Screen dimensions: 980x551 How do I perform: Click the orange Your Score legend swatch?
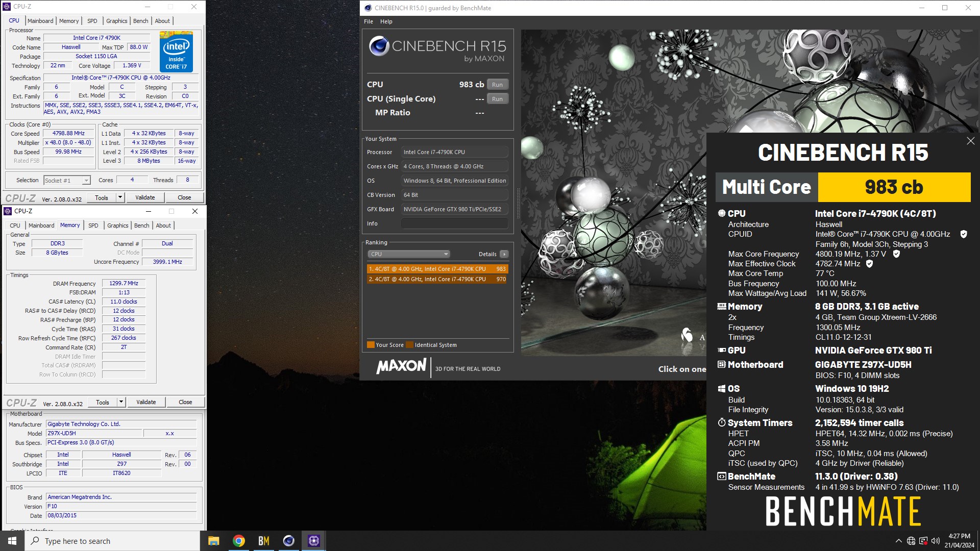click(371, 345)
